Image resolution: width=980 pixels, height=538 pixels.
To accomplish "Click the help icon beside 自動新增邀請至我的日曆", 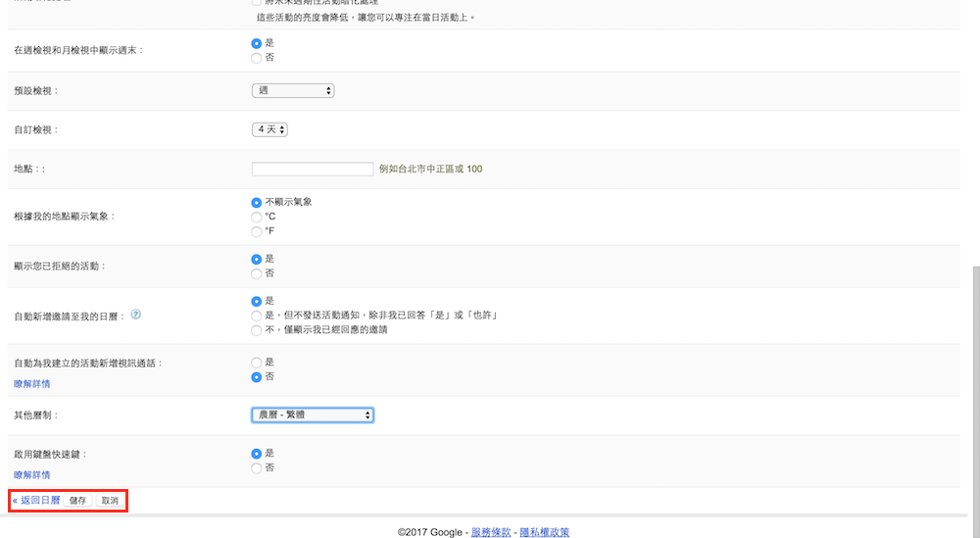I will tap(136, 315).
